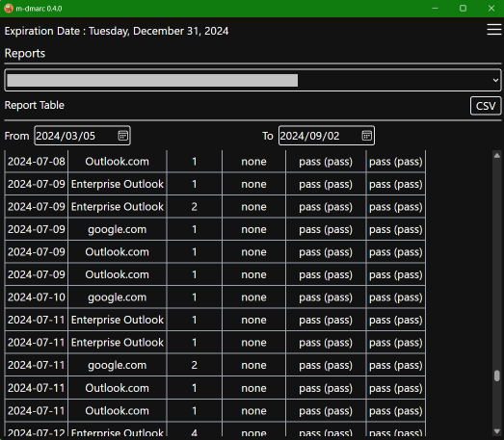Focus the From date field 2024/03/05
The height and width of the screenshot is (440, 504).
(x=82, y=136)
